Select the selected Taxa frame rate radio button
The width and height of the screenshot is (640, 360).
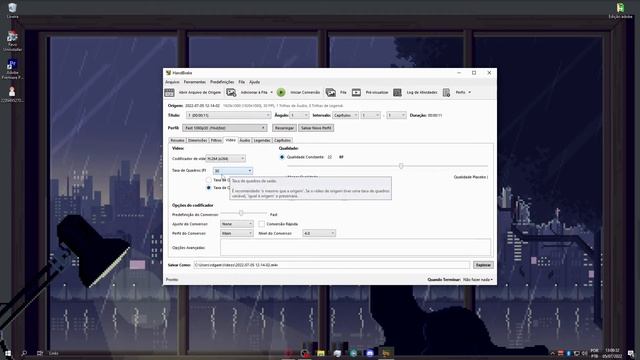point(209,188)
